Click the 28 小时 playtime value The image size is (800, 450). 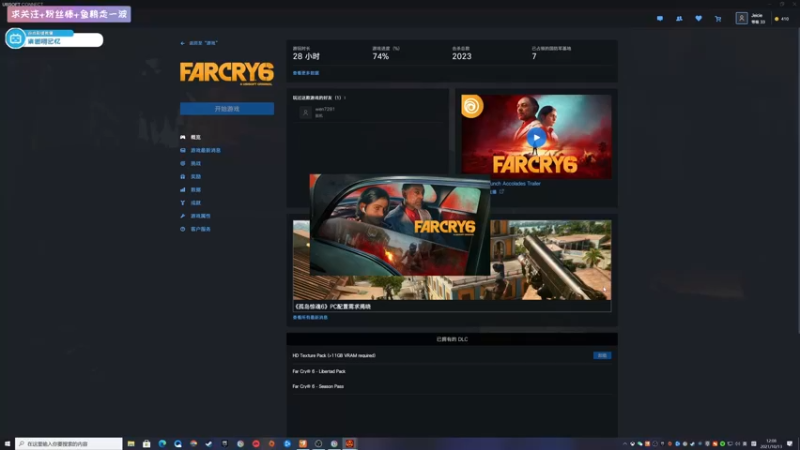[x=306, y=57]
